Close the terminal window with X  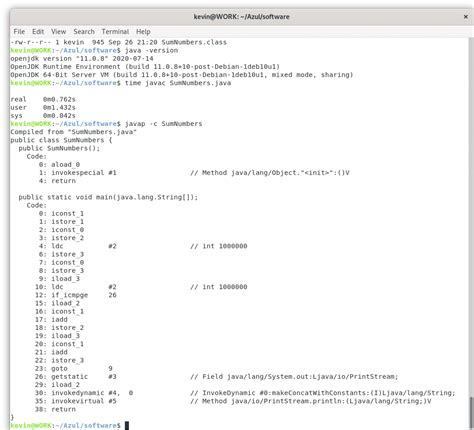466,17
